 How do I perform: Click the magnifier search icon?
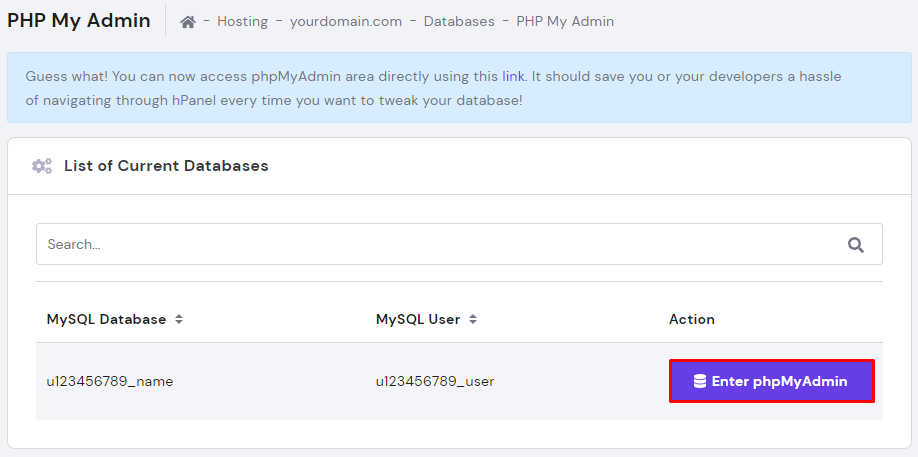point(855,244)
